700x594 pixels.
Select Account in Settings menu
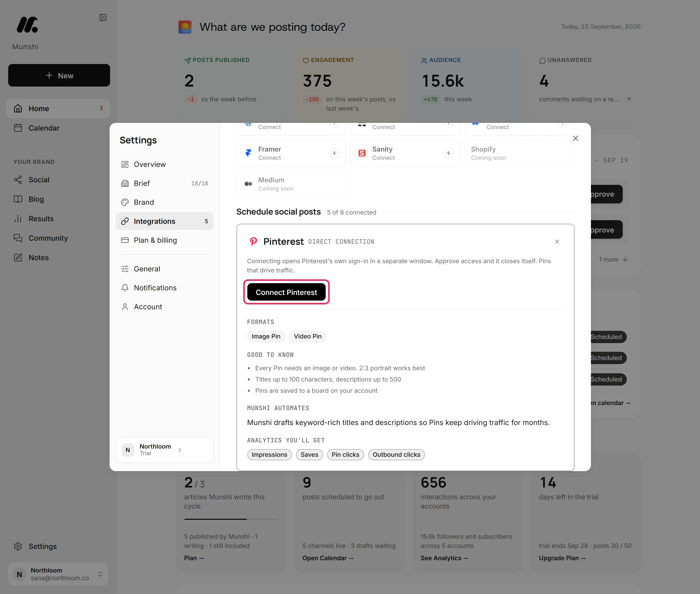pos(164,307)
